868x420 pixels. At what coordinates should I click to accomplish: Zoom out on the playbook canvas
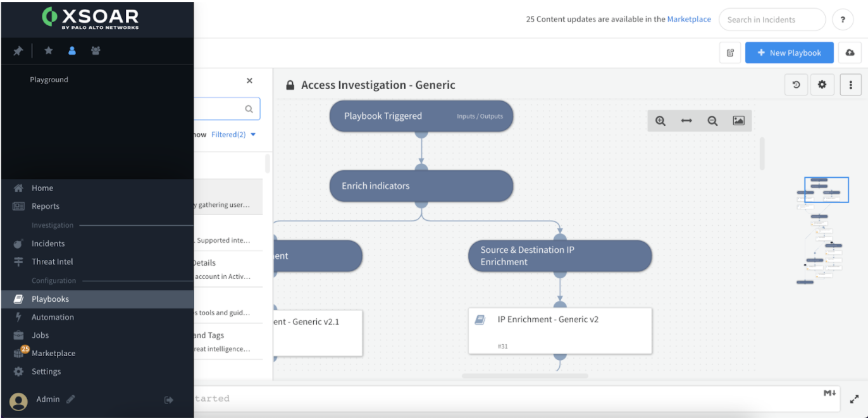coord(712,121)
